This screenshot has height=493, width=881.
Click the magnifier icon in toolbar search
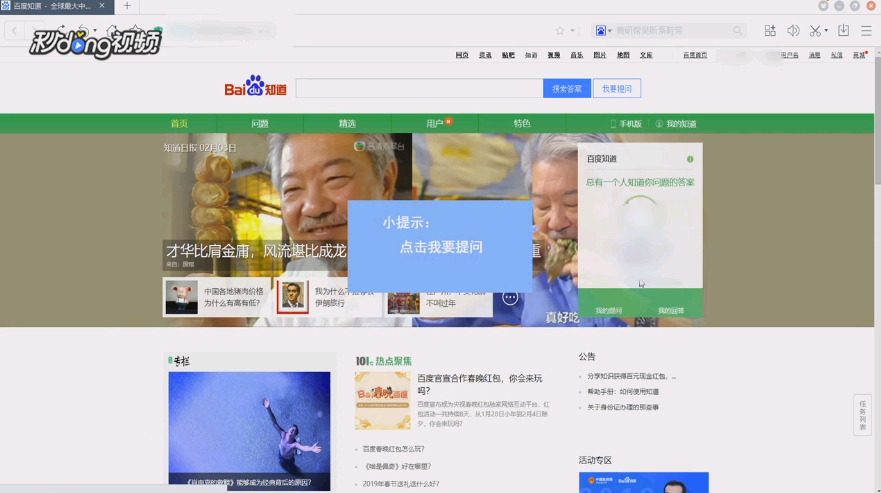pos(738,30)
